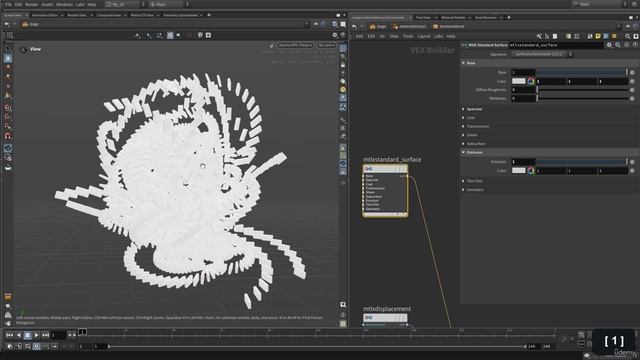Switch to the Geometry Spreadsheet tab
The image size is (640, 360).
(x=180, y=15)
